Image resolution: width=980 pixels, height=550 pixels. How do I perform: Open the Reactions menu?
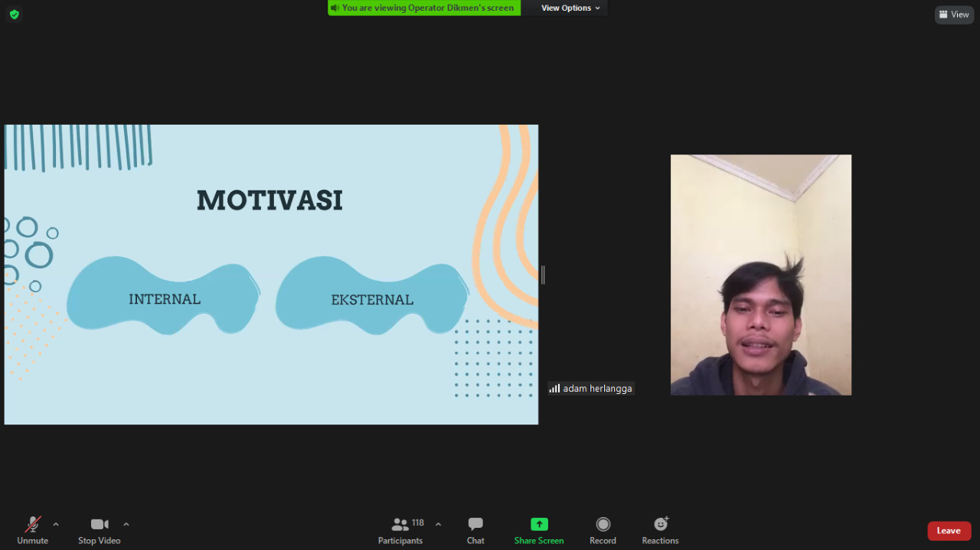[x=660, y=530]
